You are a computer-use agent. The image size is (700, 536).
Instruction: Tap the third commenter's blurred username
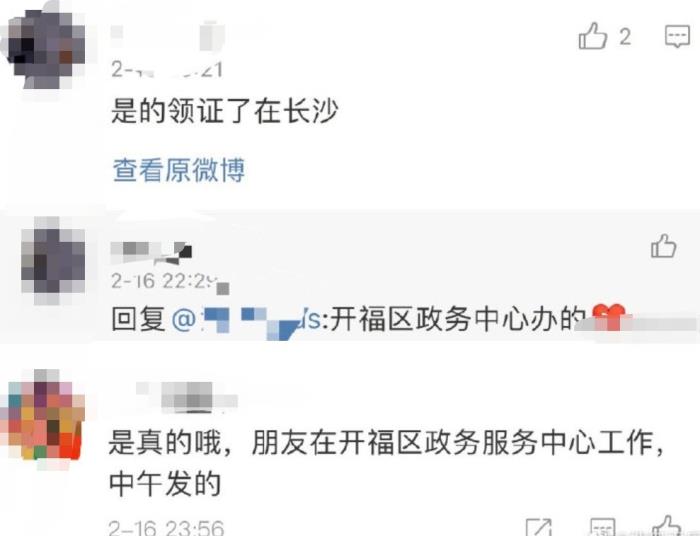pyautogui.click(x=187, y=395)
